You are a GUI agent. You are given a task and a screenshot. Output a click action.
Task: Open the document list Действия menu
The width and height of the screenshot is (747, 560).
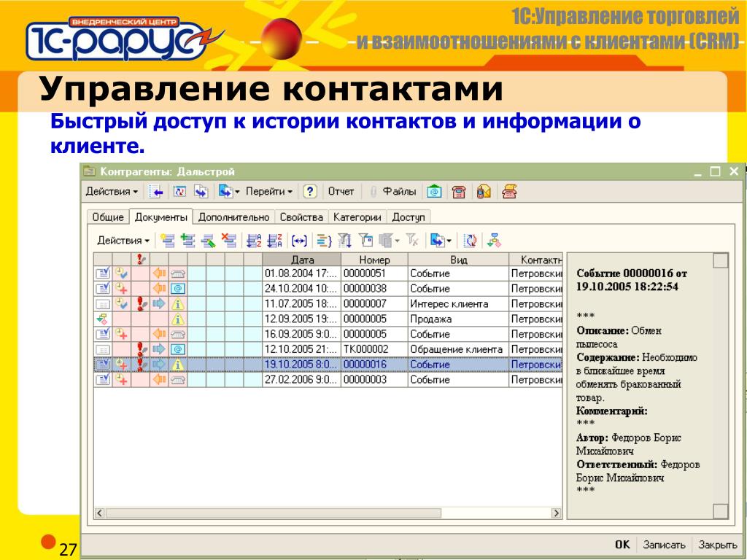coord(123,241)
